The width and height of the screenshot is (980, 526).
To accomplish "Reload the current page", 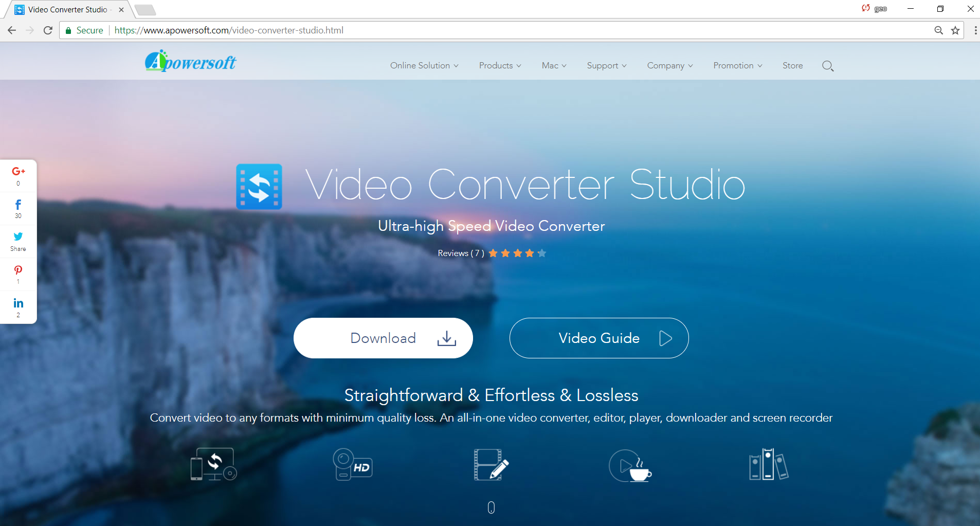I will click(x=48, y=30).
